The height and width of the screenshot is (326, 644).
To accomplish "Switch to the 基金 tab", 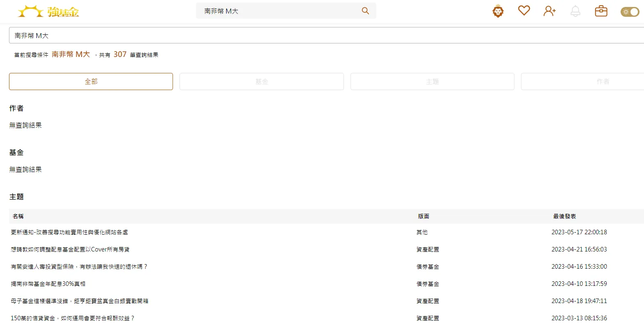I will 262,81.
